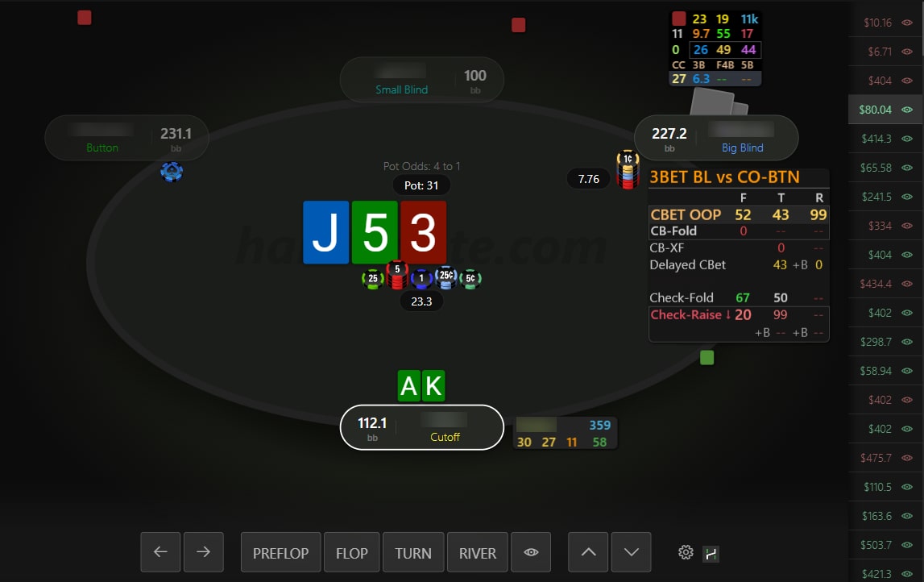Jump to the TURN street
The height and width of the screenshot is (582, 924).
pos(413,552)
